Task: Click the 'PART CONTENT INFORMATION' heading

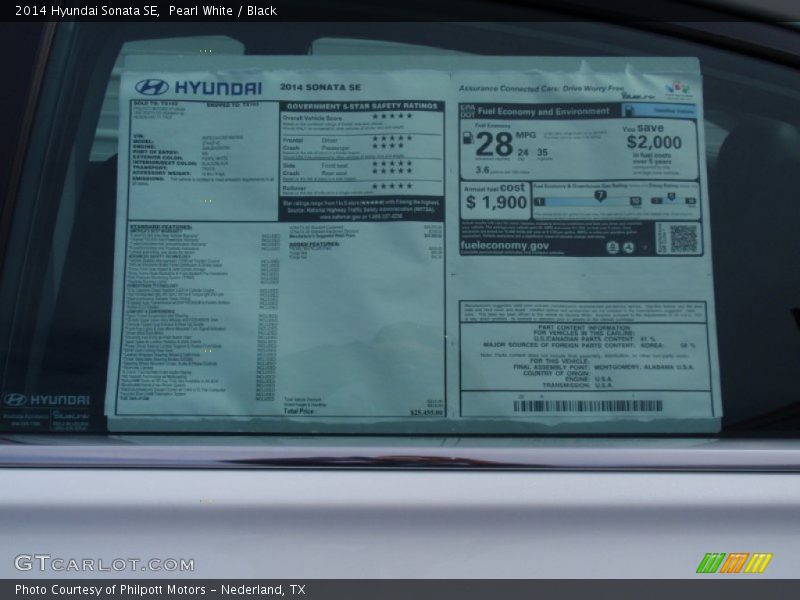Action: [x=584, y=328]
